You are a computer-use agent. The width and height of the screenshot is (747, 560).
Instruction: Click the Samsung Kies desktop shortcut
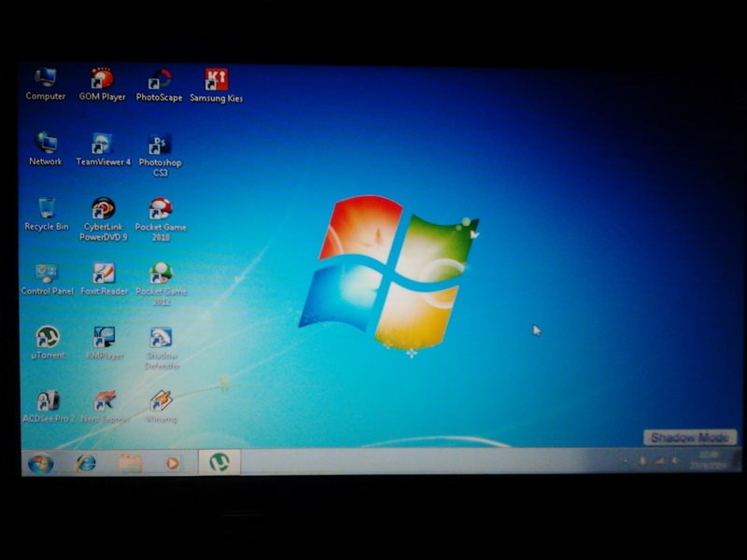[217, 86]
